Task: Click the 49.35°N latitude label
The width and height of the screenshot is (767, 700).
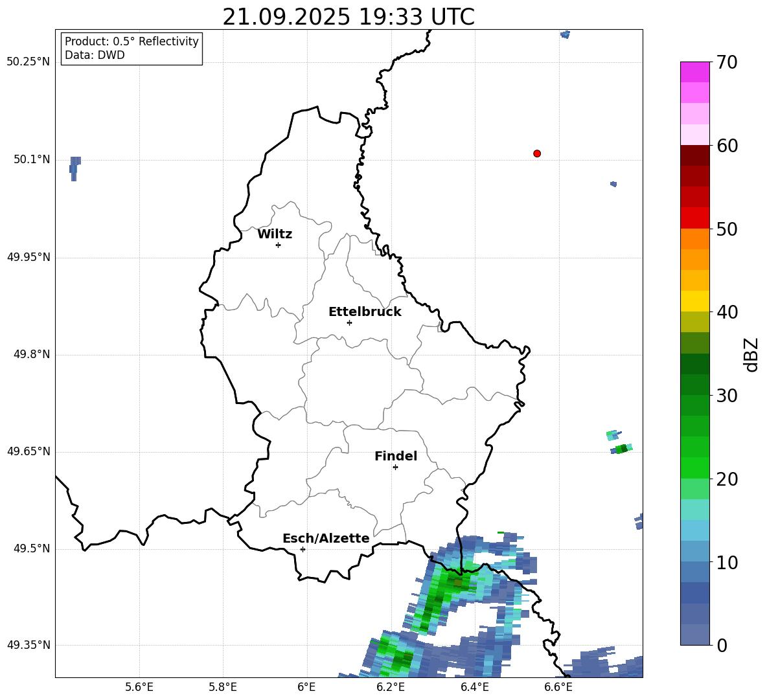Action: [x=29, y=645]
